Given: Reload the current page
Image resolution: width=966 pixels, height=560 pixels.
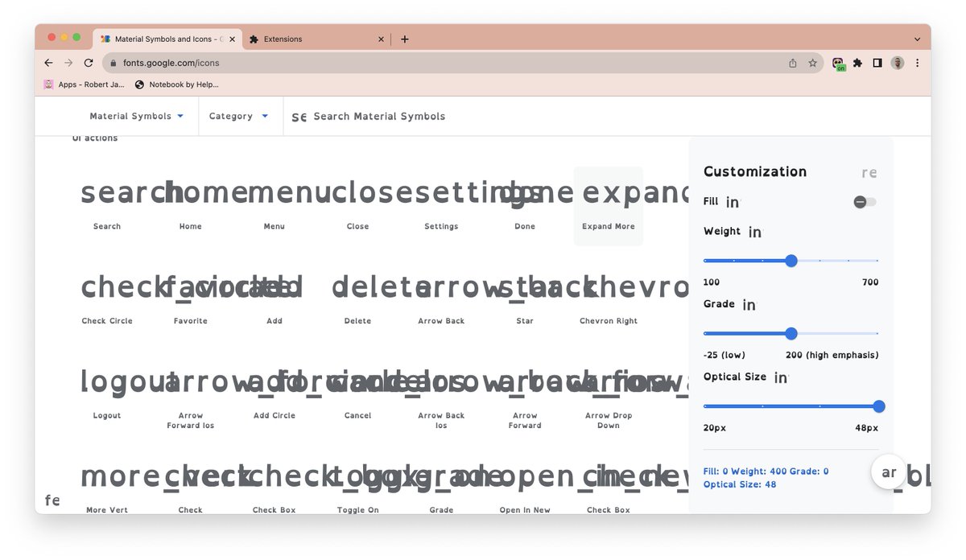Looking at the screenshot, I should click(89, 63).
